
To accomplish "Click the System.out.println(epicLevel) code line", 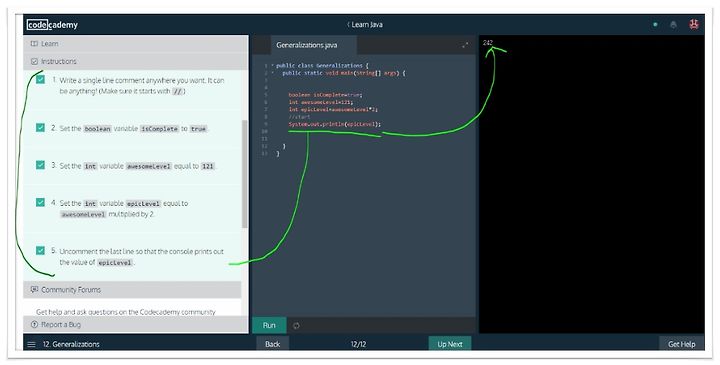I will [x=335, y=124].
